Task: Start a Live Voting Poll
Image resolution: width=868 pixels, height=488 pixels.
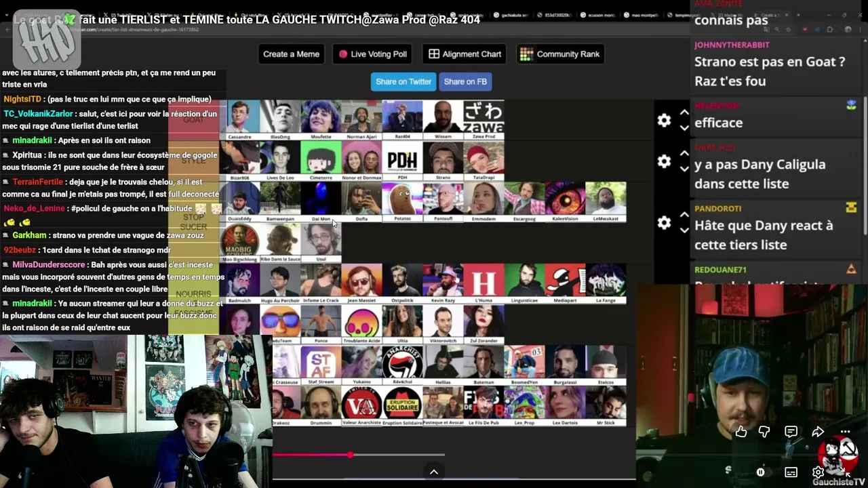Action: tap(373, 54)
